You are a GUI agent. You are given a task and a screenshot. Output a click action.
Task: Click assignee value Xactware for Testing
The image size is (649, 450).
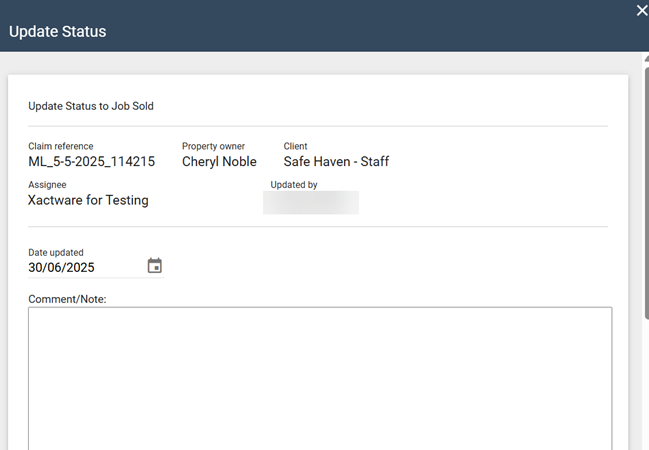coord(88,200)
